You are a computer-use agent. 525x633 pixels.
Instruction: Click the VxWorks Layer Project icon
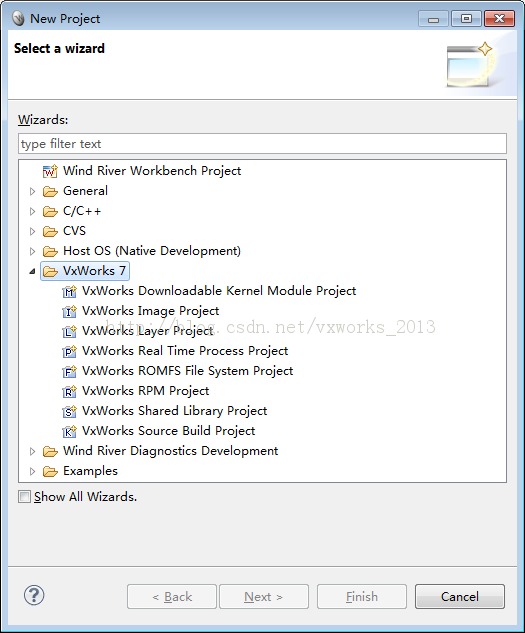coord(69,331)
